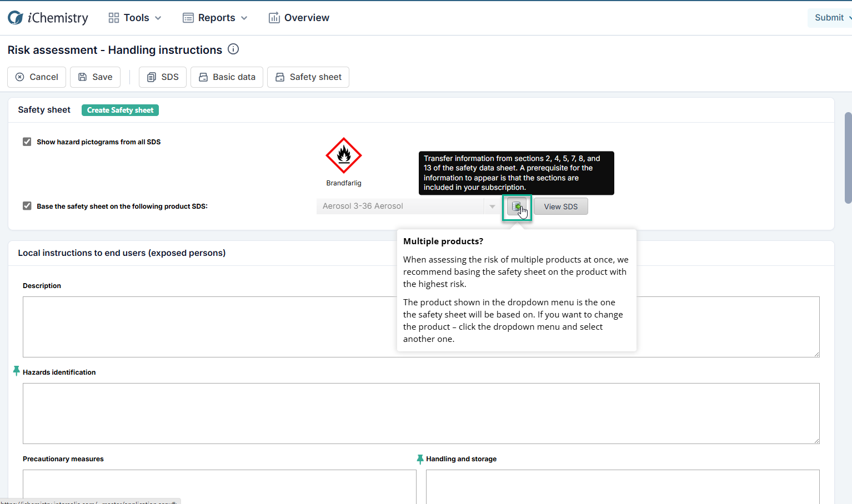Viewport: 852px width, 504px height.
Task: Click the transfer SDS information icon
Action: click(x=517, y=206)
